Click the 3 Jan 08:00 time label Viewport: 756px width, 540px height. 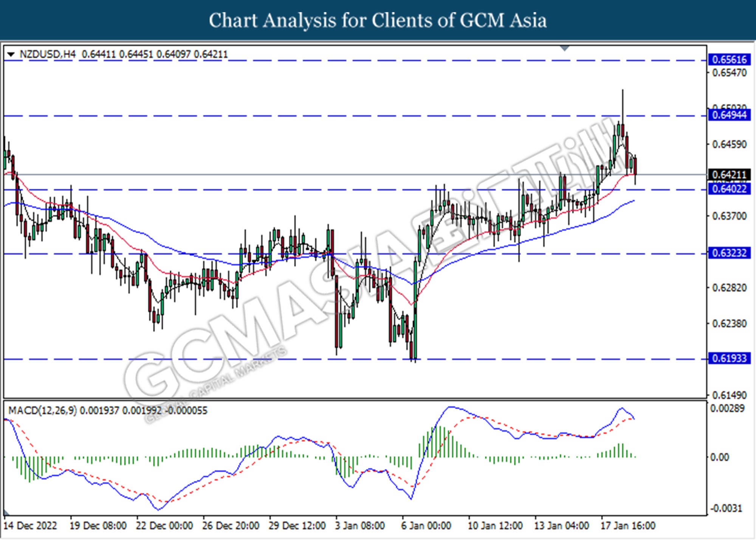[360, 526]
